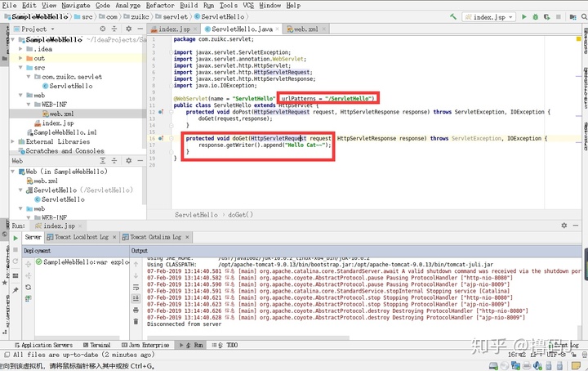Run the application with the top toolbar play button
Viewport: 588px width, 371px height.
[x=523, y=17]
